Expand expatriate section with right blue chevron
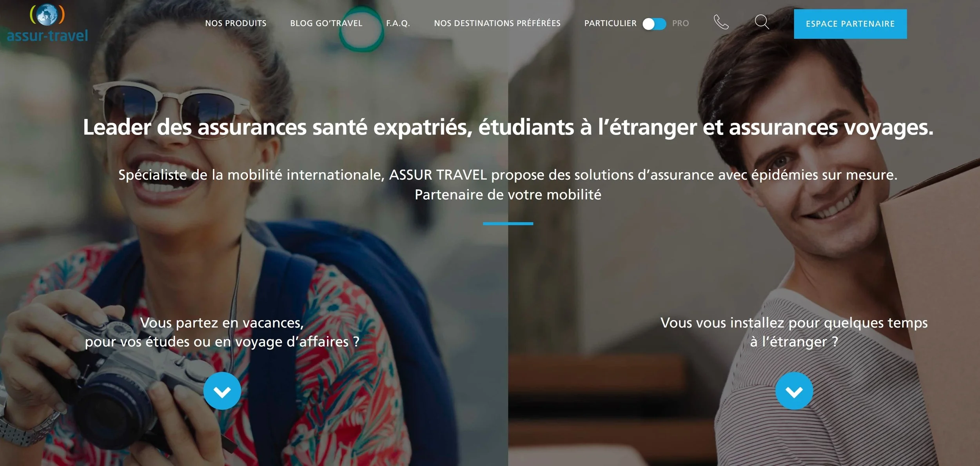Viewport: 980px width, 466px height. pyautogui.click(x=794, y=391)
